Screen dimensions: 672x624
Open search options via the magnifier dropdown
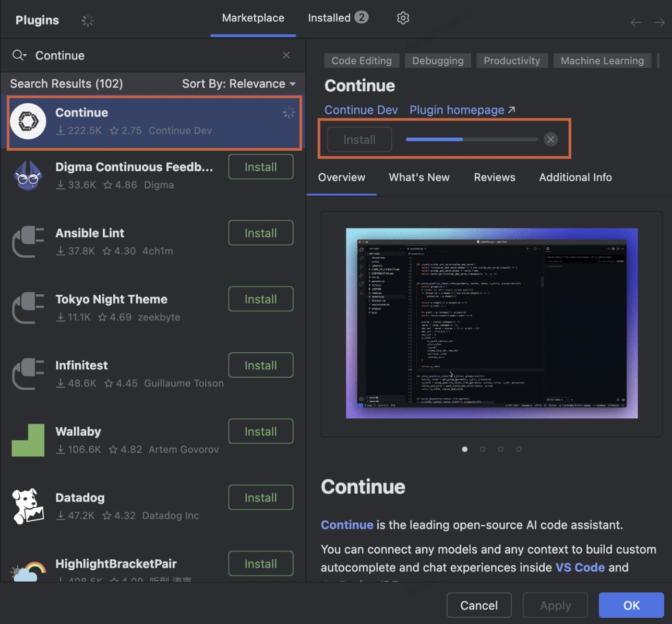[x=19, y=55]
